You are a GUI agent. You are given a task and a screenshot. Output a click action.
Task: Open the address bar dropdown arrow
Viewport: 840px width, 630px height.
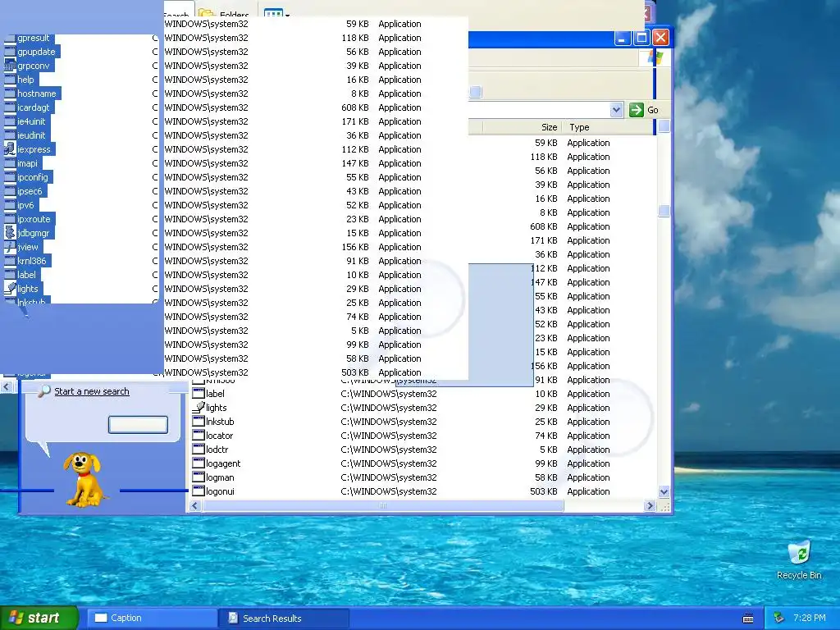616,110
